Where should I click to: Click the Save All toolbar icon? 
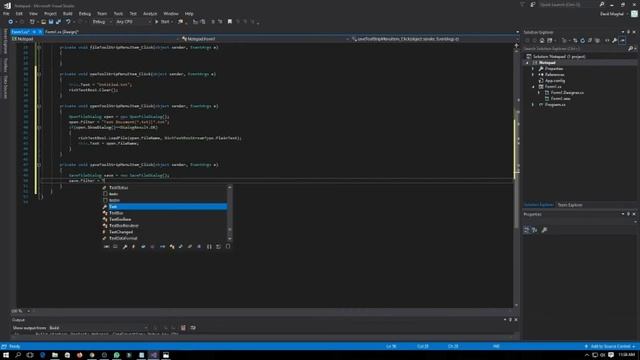pos(58,22)
